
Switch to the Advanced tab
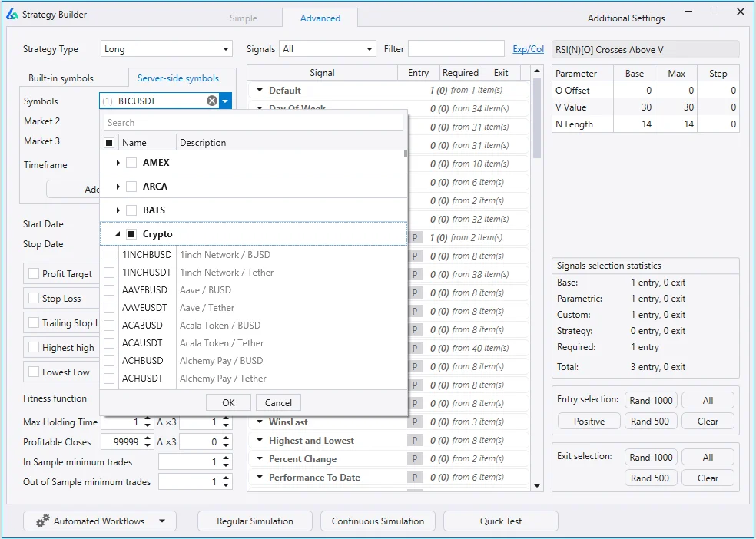pos(320,18)
